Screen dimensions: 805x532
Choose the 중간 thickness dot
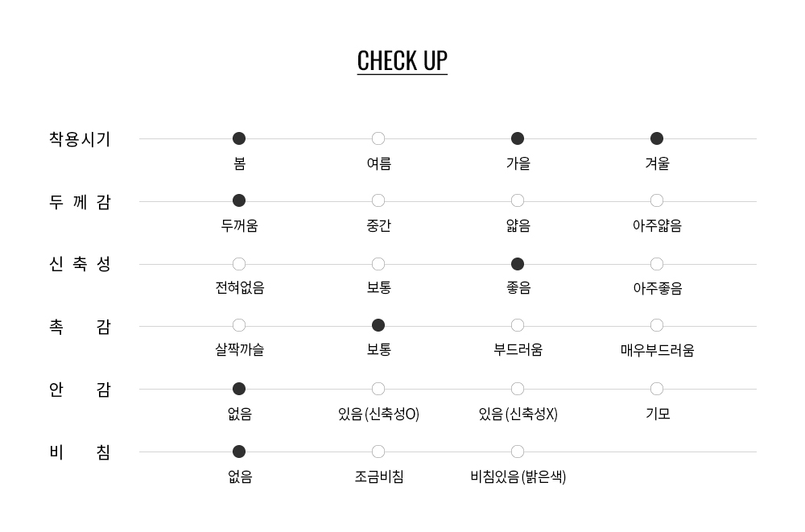378,200
